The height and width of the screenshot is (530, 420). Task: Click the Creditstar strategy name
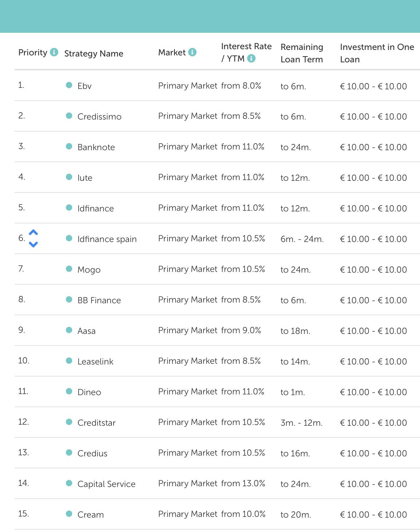point(97,423)
